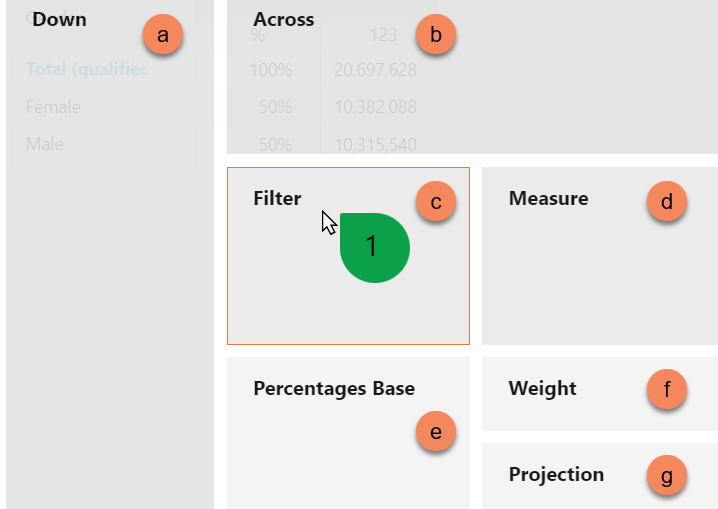
Task: Select the Projection drop zone heading
Action: pos(556,474)
